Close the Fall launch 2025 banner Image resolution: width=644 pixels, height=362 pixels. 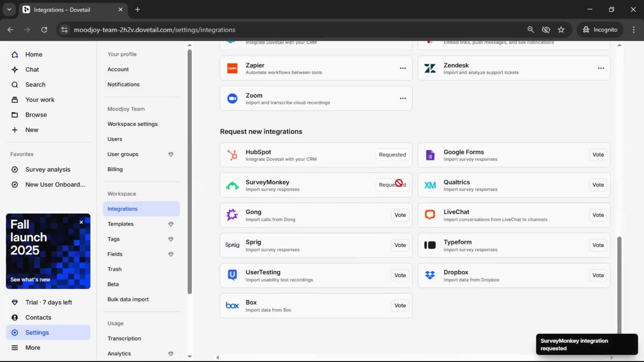[x=81, y=222]
